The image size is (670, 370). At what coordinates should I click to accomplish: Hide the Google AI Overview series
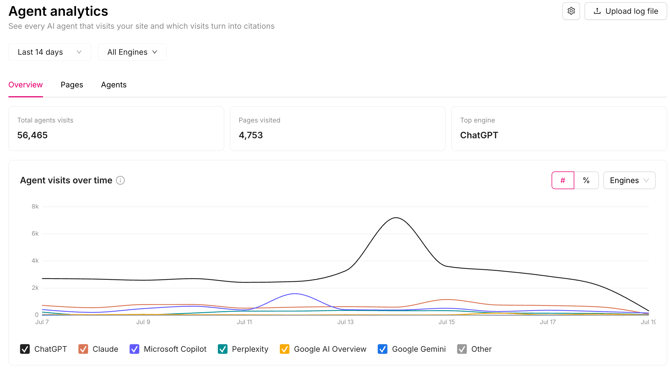(x=285, y=349)
